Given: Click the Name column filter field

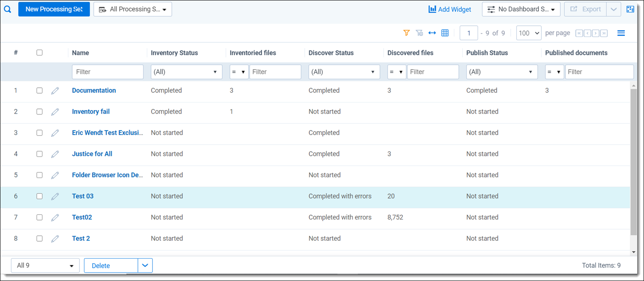Looking at the screenshot, I should [108, 72].
